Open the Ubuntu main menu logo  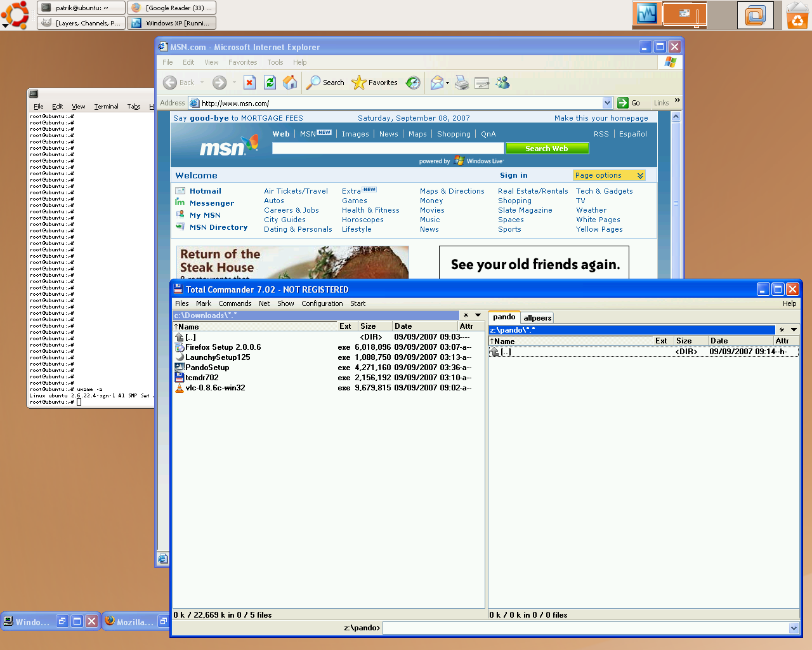pyautogui.click(x=15, y=15)
